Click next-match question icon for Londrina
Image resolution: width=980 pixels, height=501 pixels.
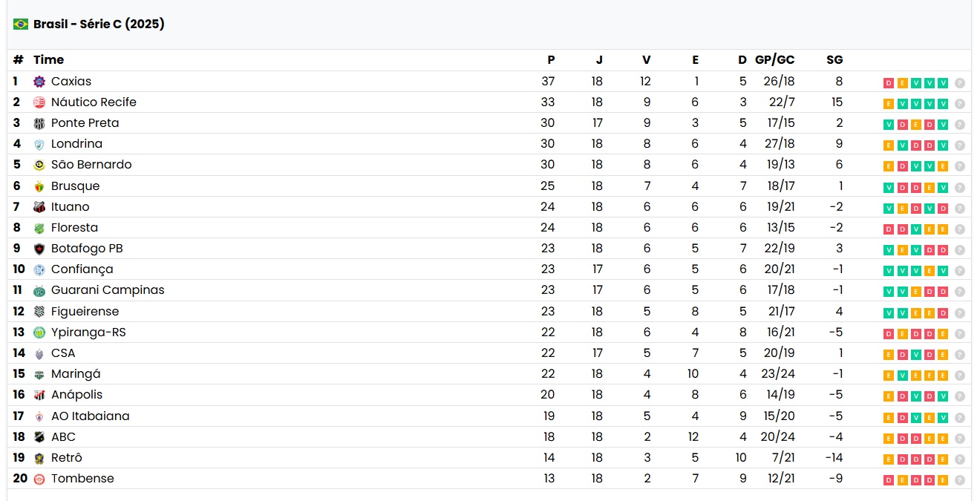click(x=960, y=145)
